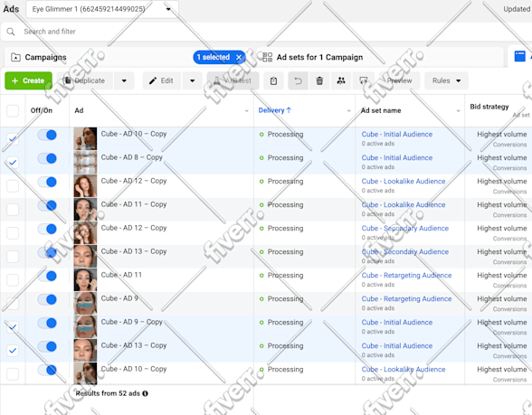Click the Ad sets grid icon
Image resolution: width=532 pixels, height=415 pixels.
pyautogui.click(x=268, y=57)
